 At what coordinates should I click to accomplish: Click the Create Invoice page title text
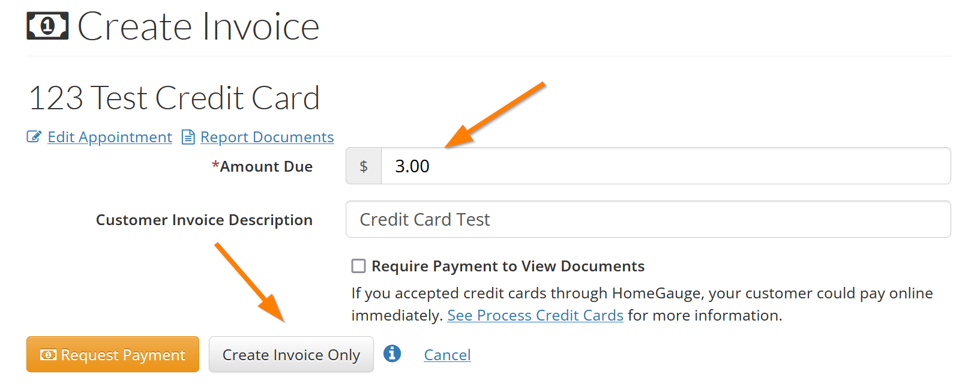[199, 26]
